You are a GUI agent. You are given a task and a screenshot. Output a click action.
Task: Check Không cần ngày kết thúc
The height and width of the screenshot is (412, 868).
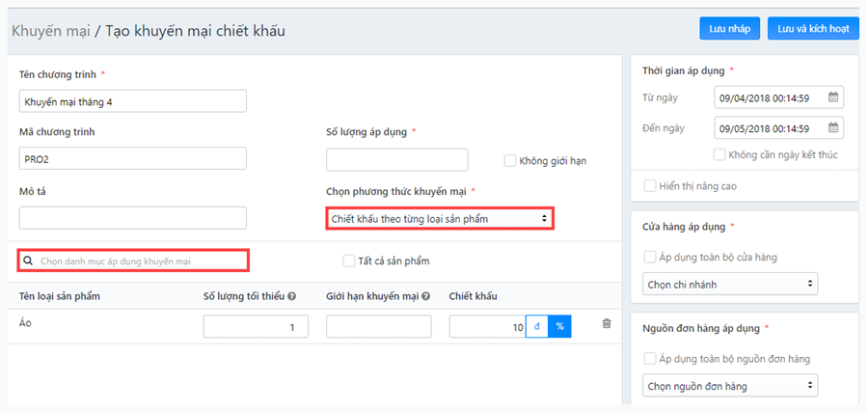[719, 154]
